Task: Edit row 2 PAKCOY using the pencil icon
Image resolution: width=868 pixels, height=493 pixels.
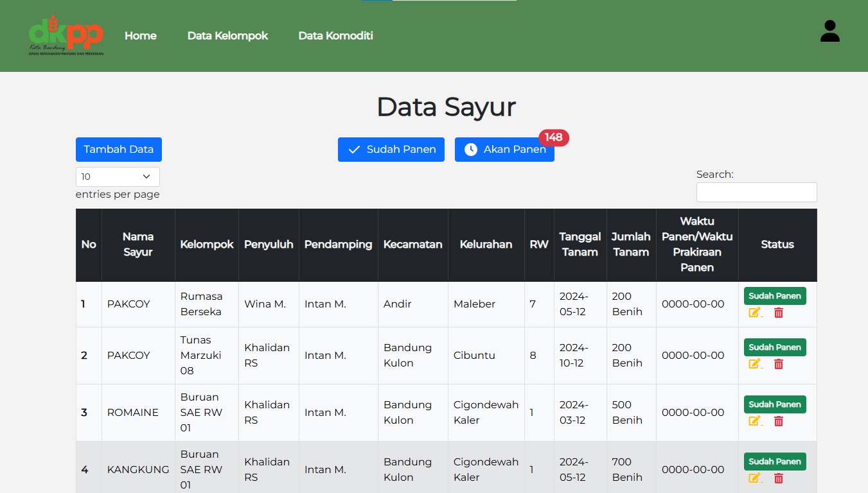Action: coord(754,364)
